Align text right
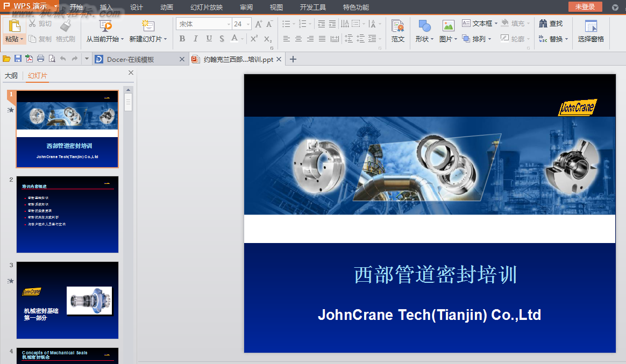This screenshot has width=626, height=364. 310,39
